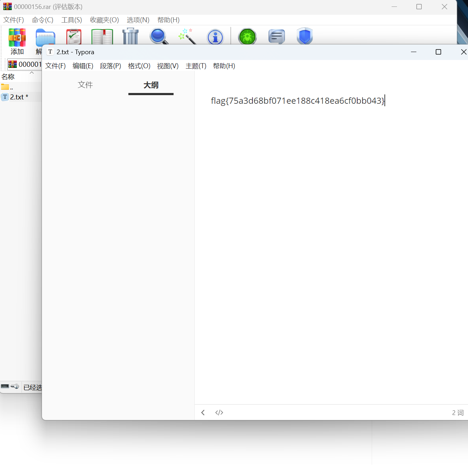This screenshot has height=476, width=468.
Task: Open WinRAR 帮助(H) menu
Action: tap(169, 20)
